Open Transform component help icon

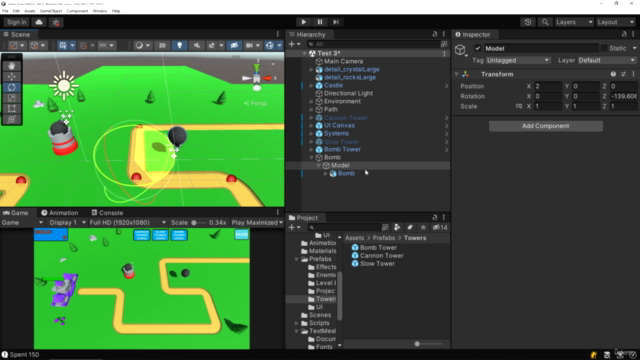point(613,74)
